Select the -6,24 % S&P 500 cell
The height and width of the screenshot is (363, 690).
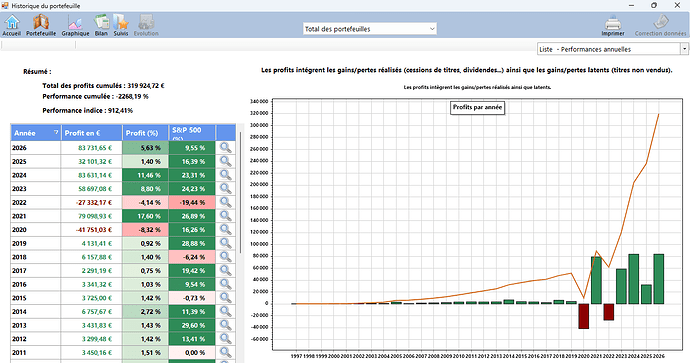192,257
